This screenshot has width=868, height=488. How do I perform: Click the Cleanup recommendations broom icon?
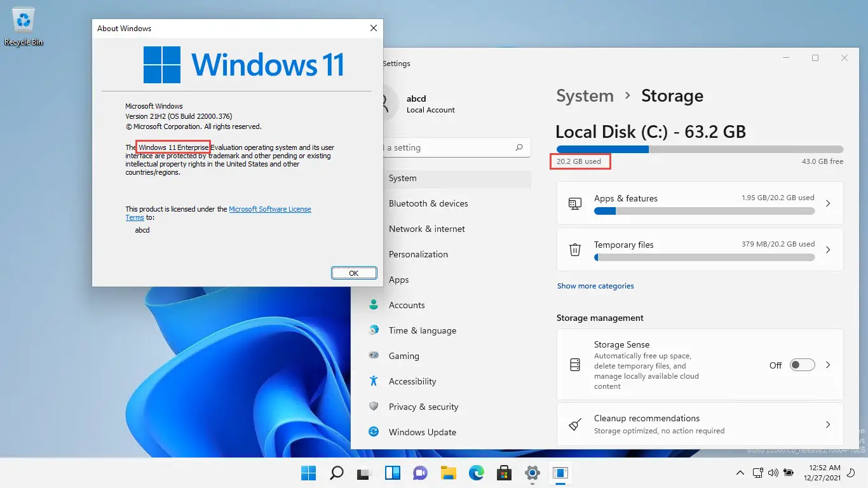[x=575, y=424]
